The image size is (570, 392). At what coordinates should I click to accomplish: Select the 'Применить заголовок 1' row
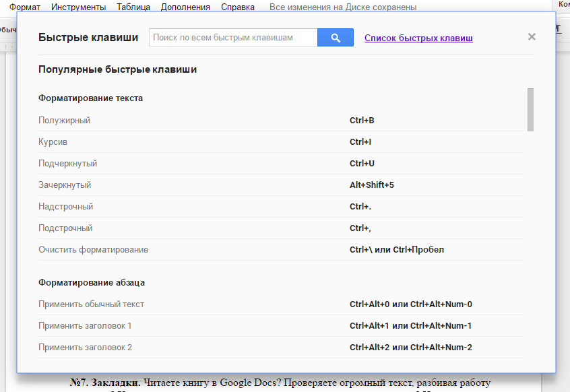(281, 325)
